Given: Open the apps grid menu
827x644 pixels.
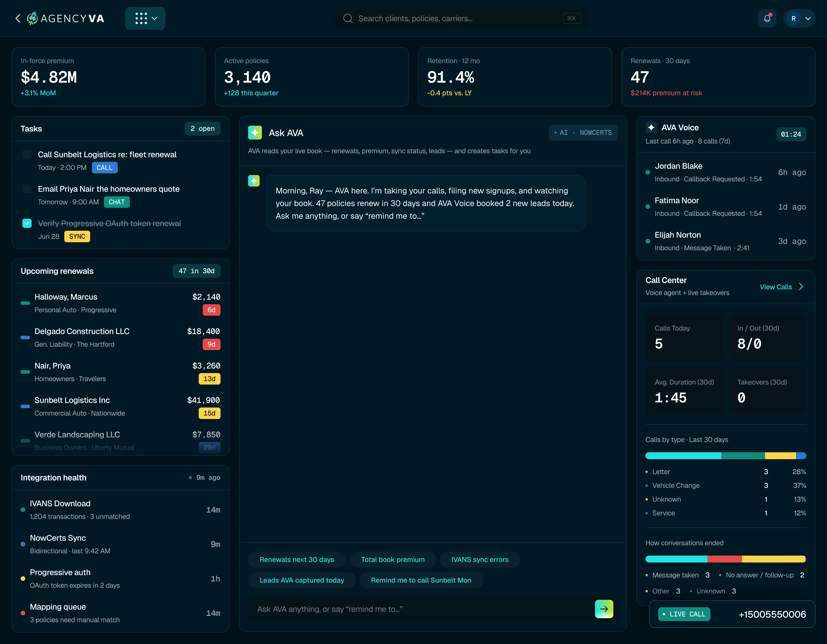Looking at the screenshot, I should (x=145, y=18).
